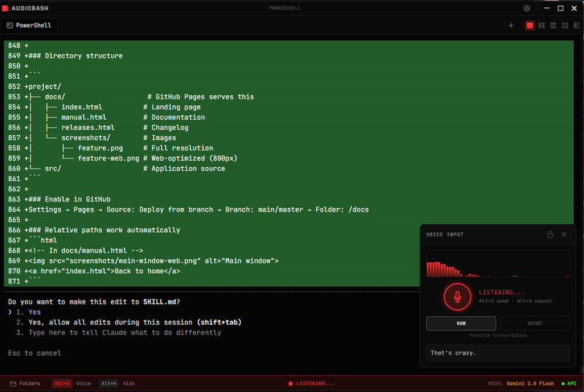
Task: Click the Alt+S Voice shortcut button
Action: tap(72, 383)
